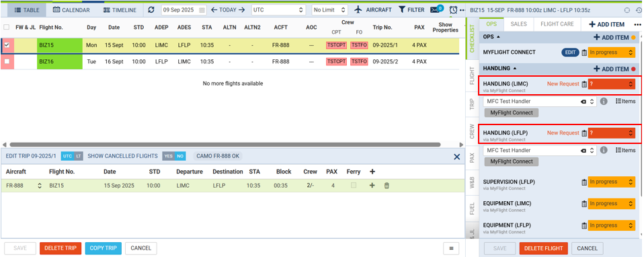Open notes clipboard for Handling (LFLP)

584,133
